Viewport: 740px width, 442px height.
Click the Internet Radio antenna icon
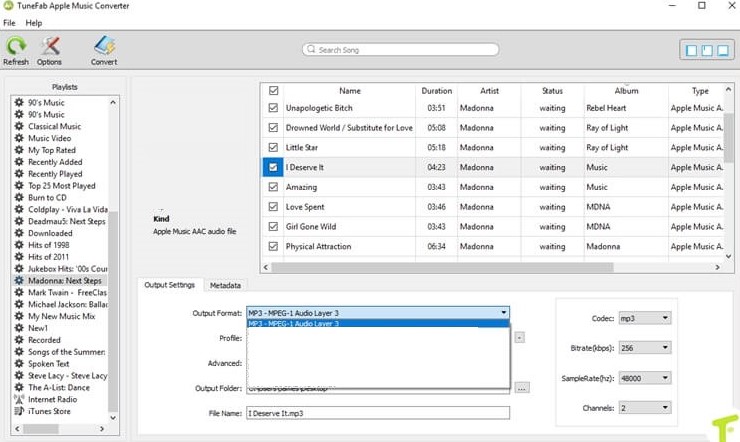click(19, 399)
